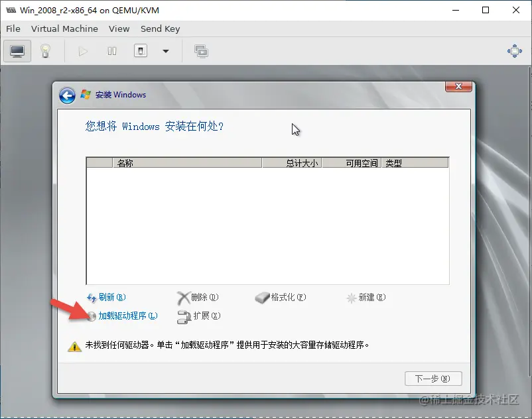Power on the virtual machine
The width and height of the screenshot is (532, 419).
pyautogui.click(x=83, y=52)
